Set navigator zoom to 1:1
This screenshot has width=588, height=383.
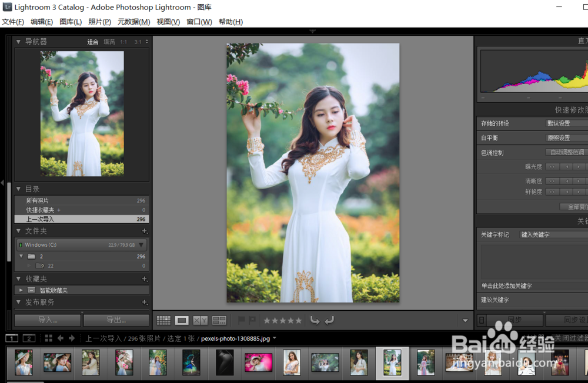[123, 42]
